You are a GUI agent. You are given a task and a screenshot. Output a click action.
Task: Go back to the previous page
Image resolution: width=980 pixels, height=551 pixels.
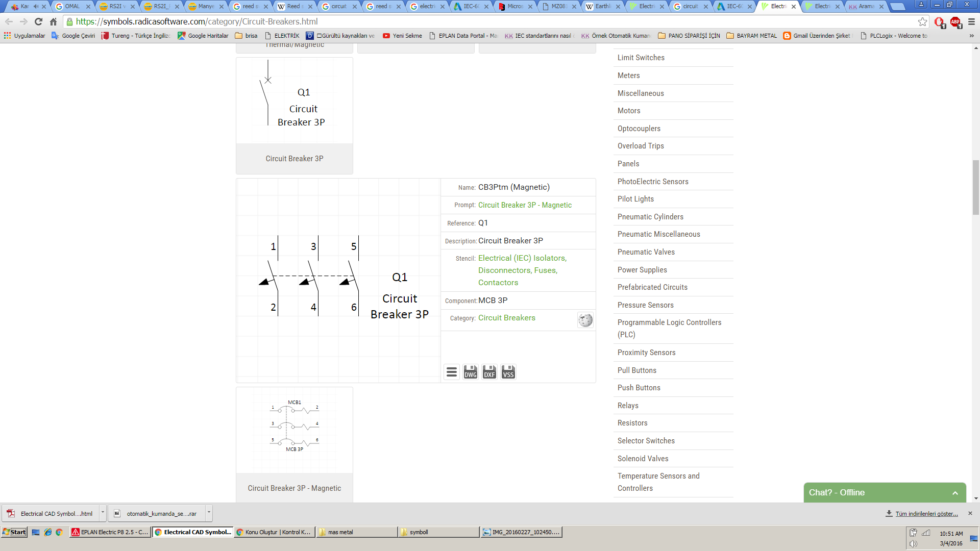point(9,21)
